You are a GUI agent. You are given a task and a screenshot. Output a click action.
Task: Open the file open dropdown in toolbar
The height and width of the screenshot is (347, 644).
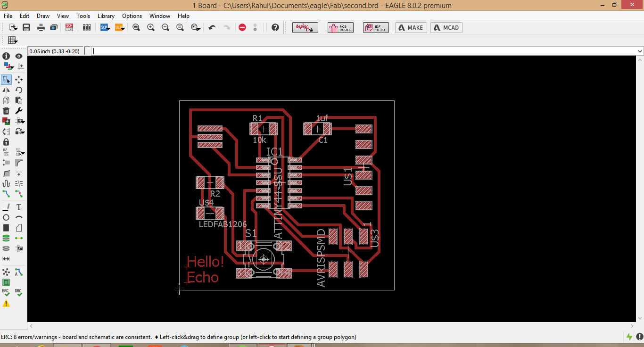point(13,28)
